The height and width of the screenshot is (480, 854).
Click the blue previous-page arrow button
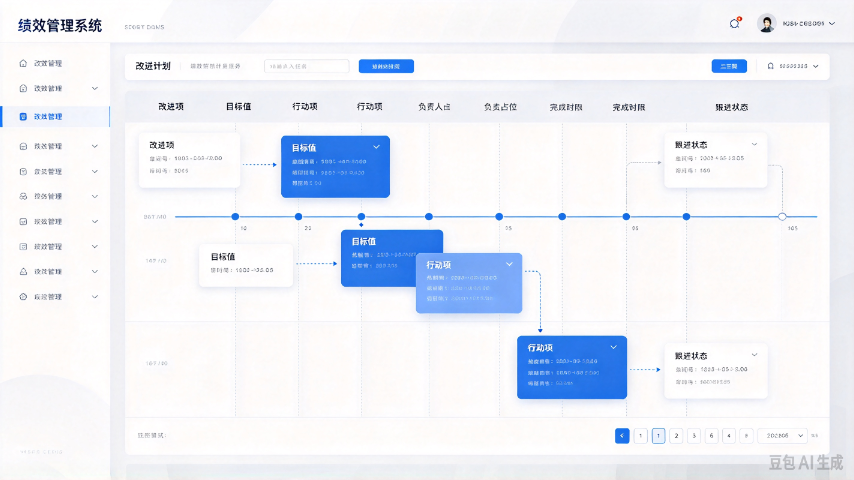click(622, 436)
